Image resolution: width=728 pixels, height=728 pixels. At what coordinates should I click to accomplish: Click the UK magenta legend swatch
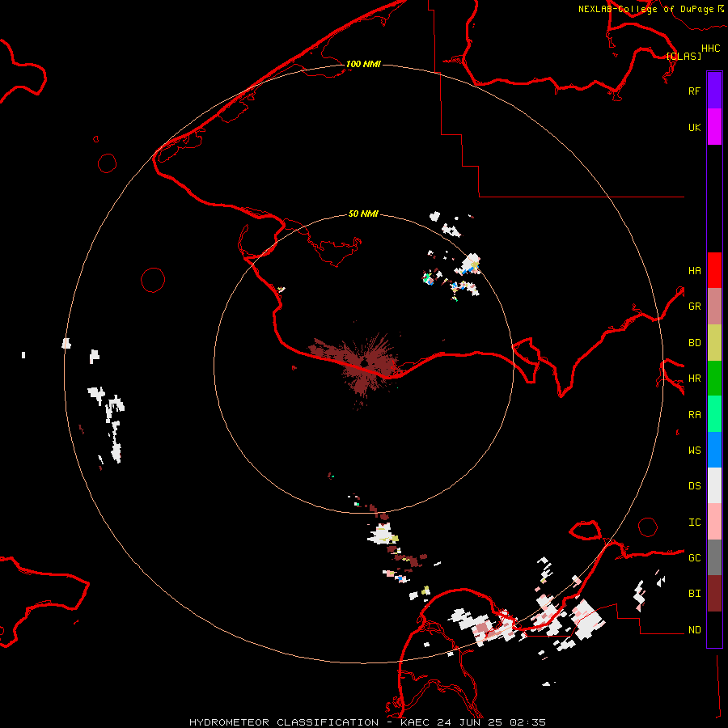[714, 127]
